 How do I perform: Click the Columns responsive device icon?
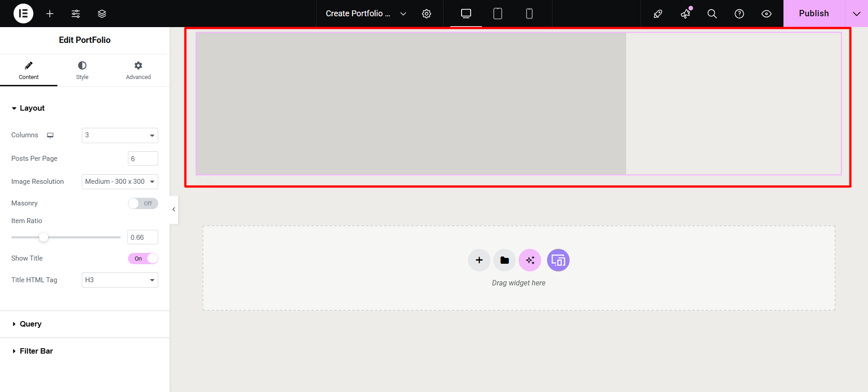(x=50, y=135)
